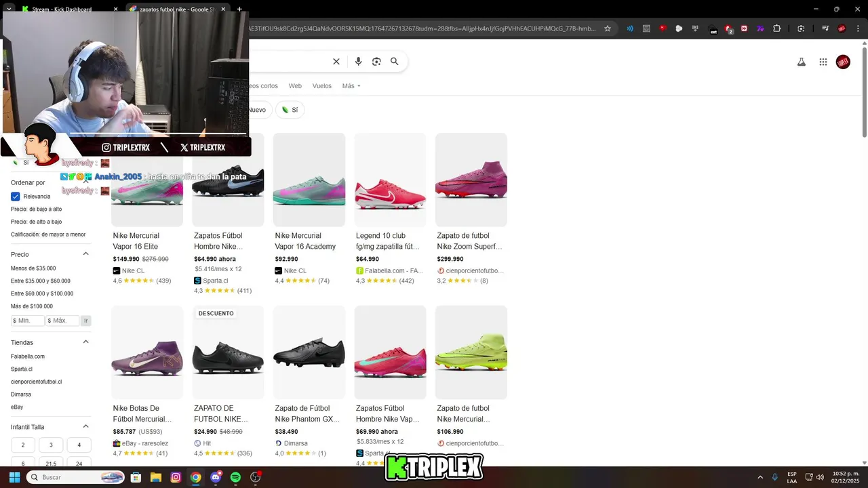The image size is (868, 488).
Task: Switch to Web search results tab
Action: pyautogui.click(x=295, y=86)
